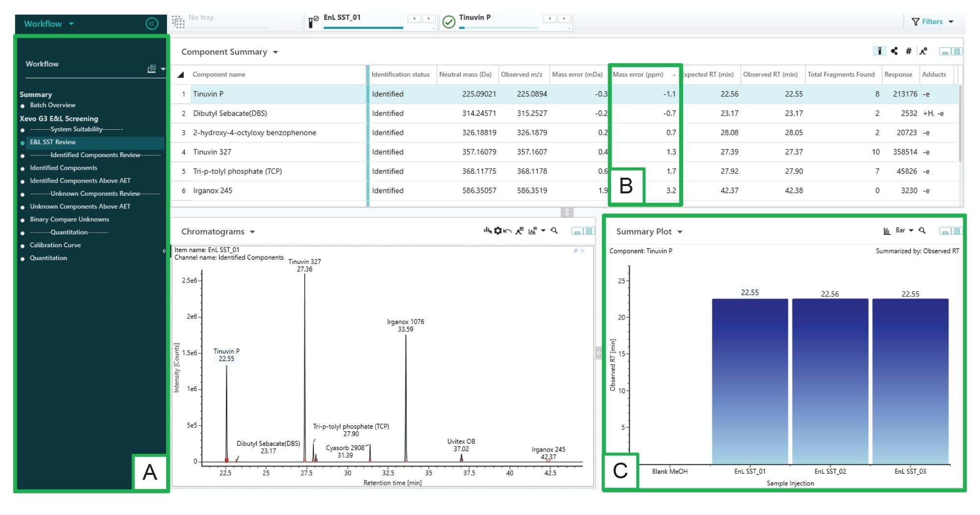Image resolution: width=980 pixels, height=515 pixels.
Task: Open chromatogram settings gear icon
Action: pos(498,231)
